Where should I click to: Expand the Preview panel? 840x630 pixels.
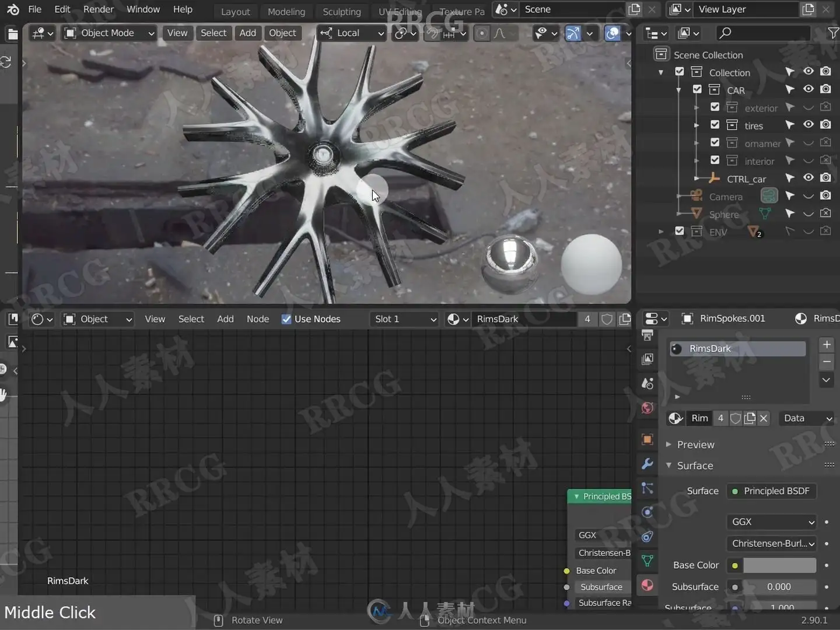[x=695, y=444]
